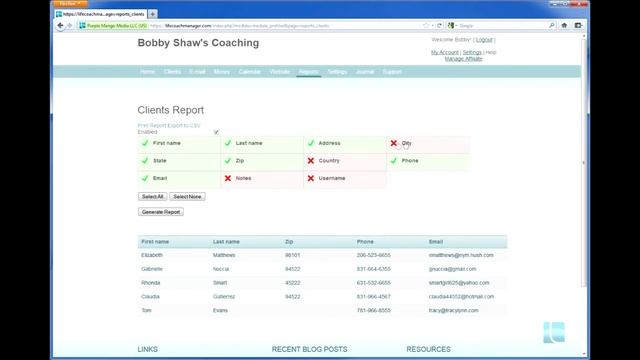640x360 pixels.
Task: Open the orange Firefox menu button
Action: coord(70,3)
